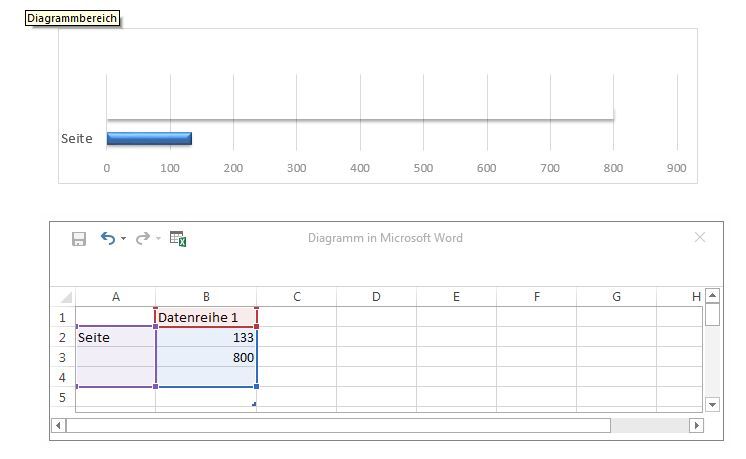Click the horizontal scrollbar left arrow

(58, 425)
